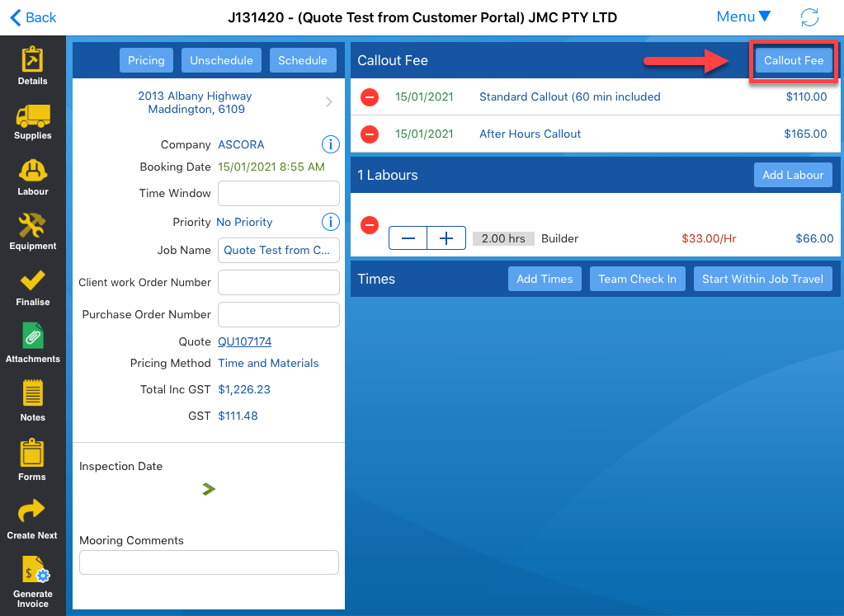Click the Callout Fee button

pyautogui.click(x=793, y=60)
